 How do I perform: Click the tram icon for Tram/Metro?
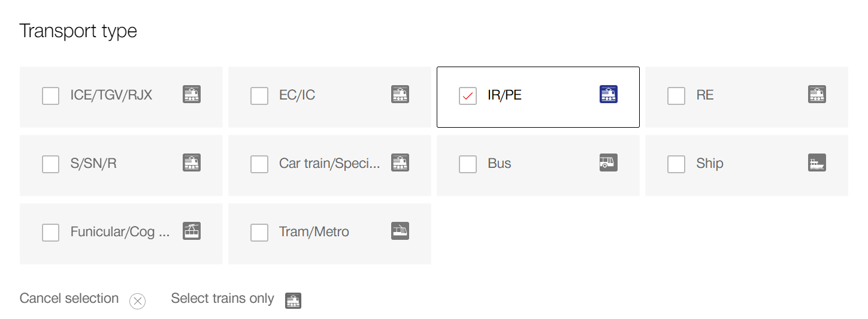[x=400, y=231]
